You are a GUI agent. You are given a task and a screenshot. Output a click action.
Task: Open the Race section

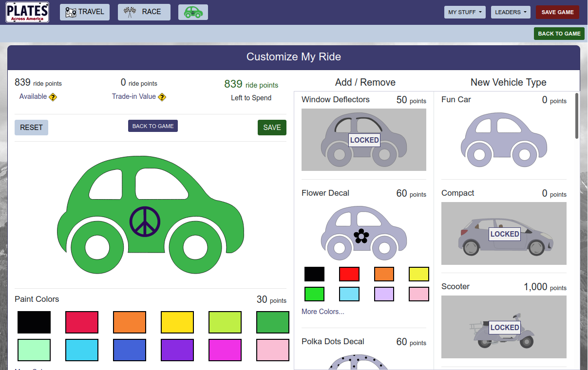(x=144, y=12)
